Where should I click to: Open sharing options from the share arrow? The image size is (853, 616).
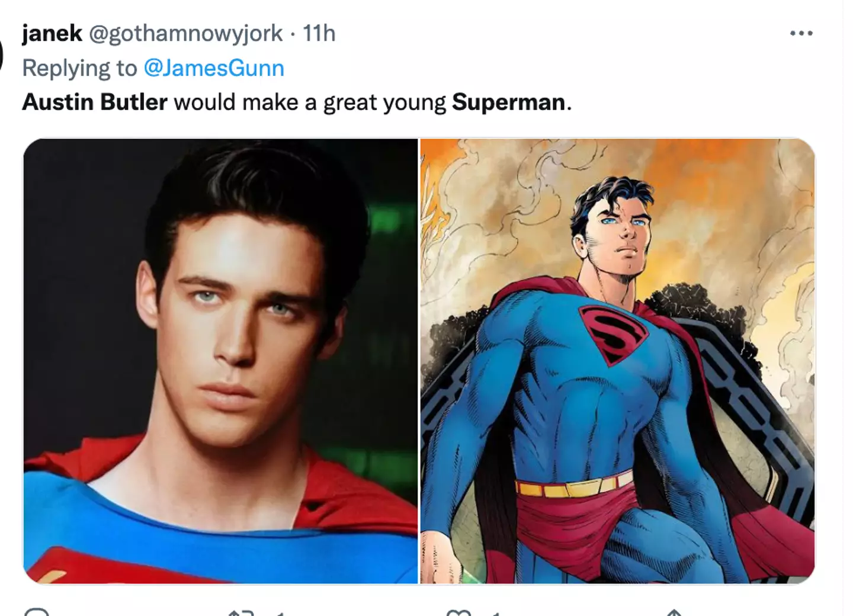(x=675, y=613)
